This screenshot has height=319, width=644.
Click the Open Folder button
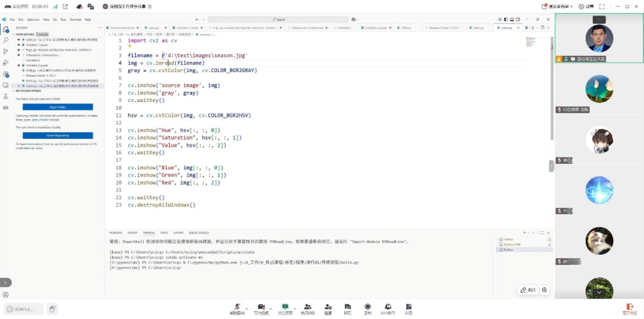tap(58, 107)
